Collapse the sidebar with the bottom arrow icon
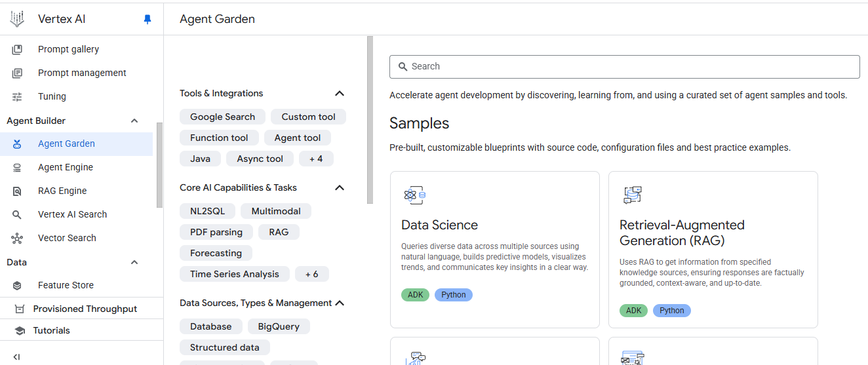This screenshot has height=365, width=868. (x=16, y=357)
